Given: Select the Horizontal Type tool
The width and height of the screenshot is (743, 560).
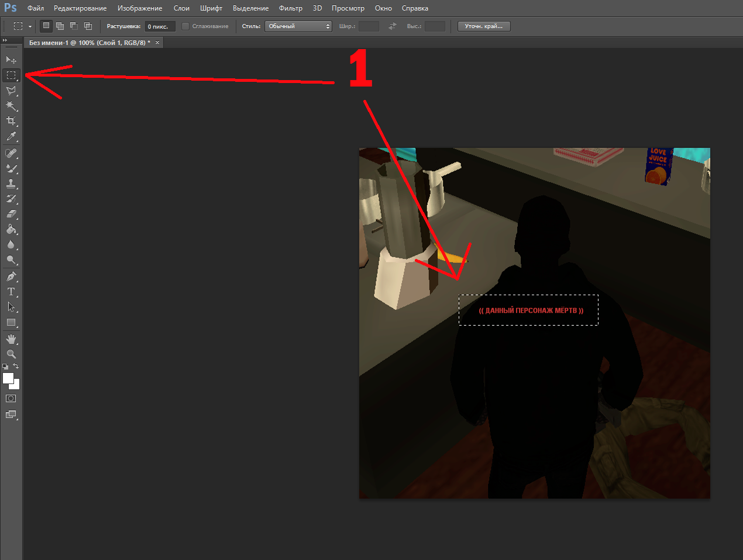Looking at the screenshot, I should [x=11, y=292].
